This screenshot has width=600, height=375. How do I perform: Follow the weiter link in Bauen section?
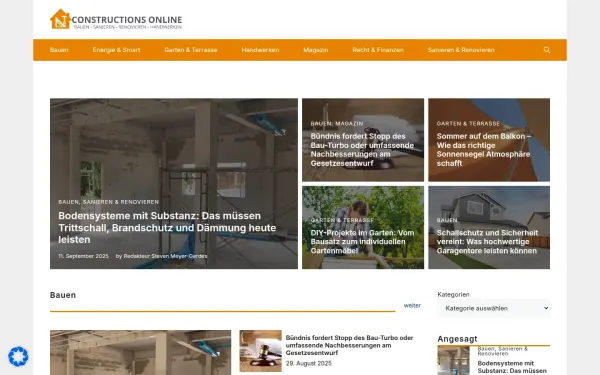pos(412,305)
